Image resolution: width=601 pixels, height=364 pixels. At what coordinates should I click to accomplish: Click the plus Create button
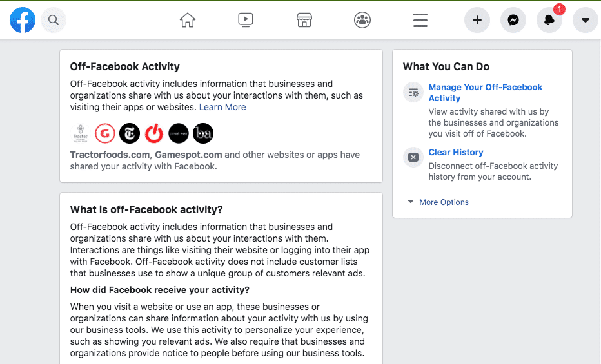tap(477, 21)
